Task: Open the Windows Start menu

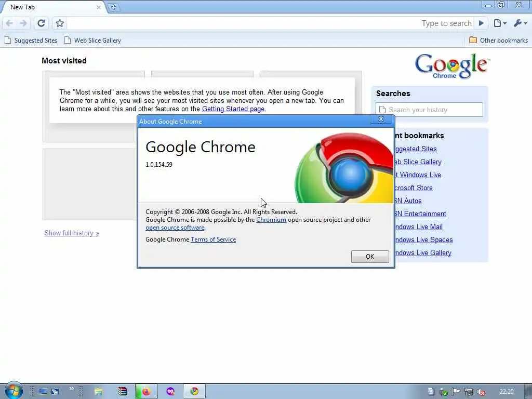Action: tap(14, 391)
